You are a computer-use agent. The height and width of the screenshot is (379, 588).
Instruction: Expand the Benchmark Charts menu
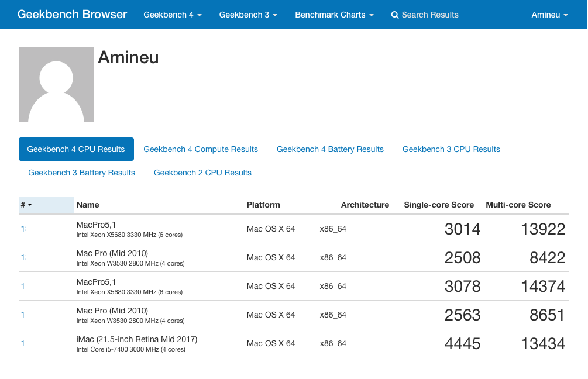click(334, 15)
